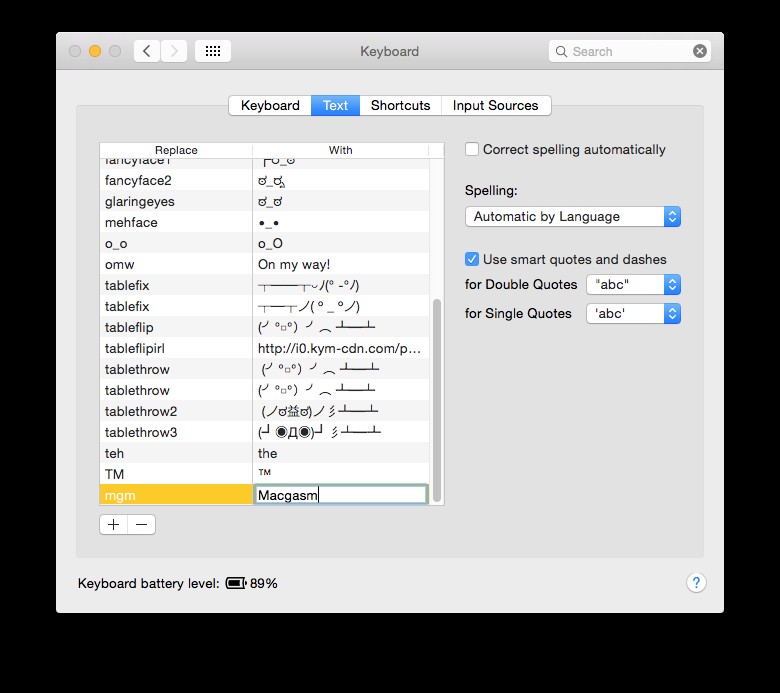Sort by the Replace column header

pos(176,150)
